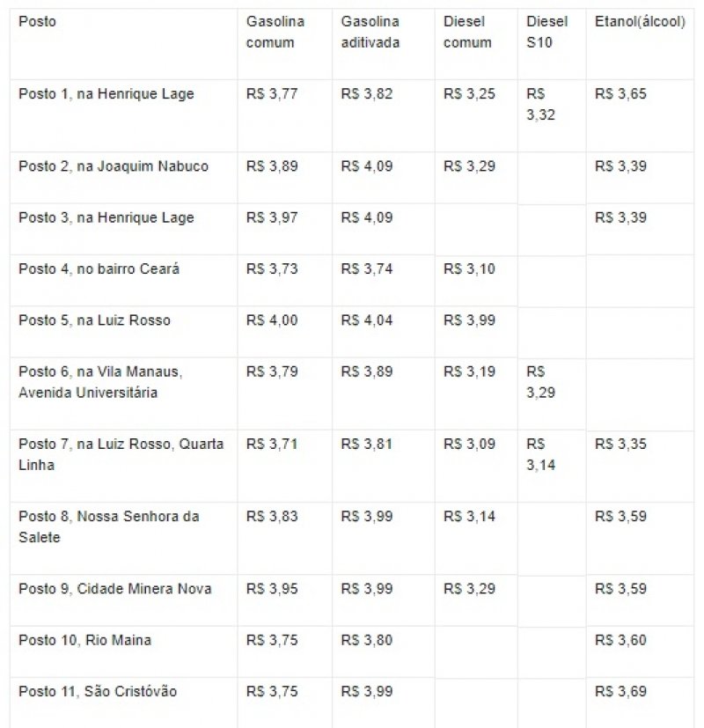
Task: Select the "Gasolina comum" column header
Action: (x=275, y=32)
